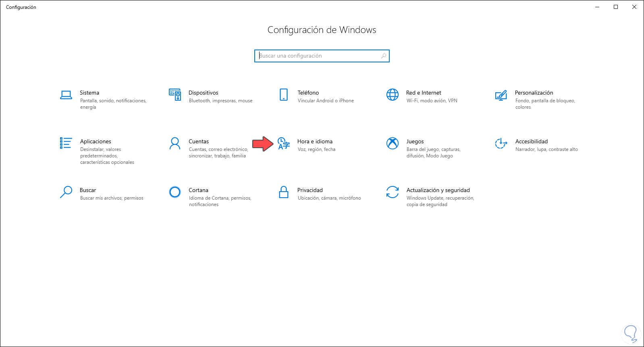Viewport: 644px width, 347px height.
Task: Open the Personalización paintbrush icon
Action: [501, 95]
